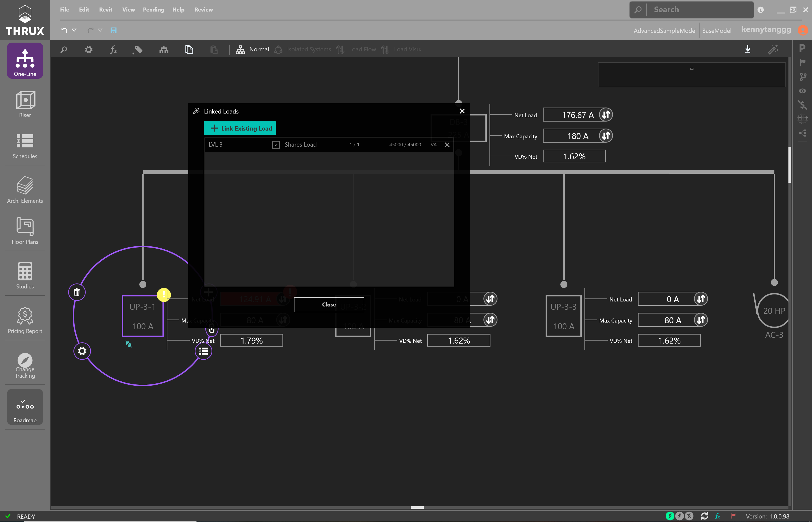Click the trash delete icon on UP-3-1 ring
The height and width of the screenshot is (522, 812).
[x=77, y=292]
